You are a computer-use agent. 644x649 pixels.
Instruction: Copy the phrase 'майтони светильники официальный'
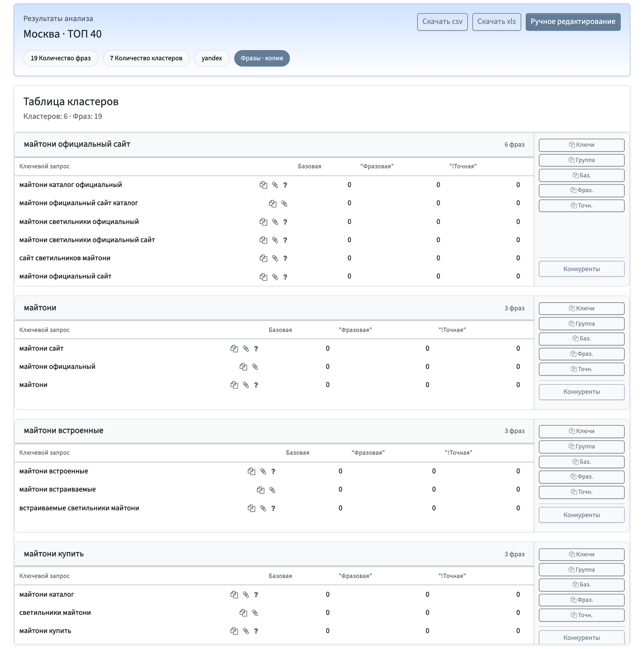point(263,222)
